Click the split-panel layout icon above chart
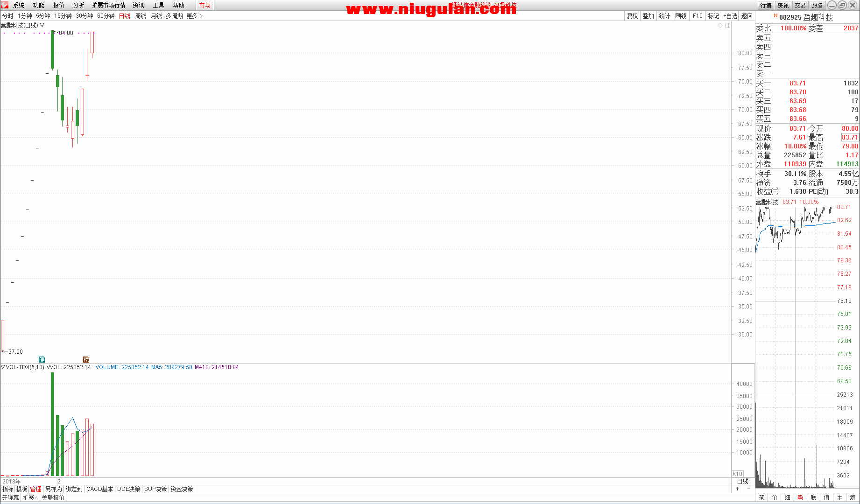 point(728,26)
